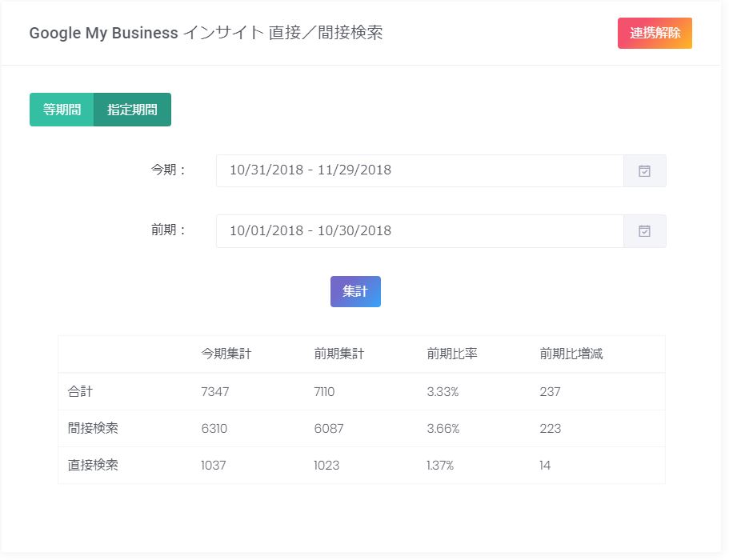Screen dimensions: 729x560
Task: Click the 14 increase cell
Action: point(545,465)
